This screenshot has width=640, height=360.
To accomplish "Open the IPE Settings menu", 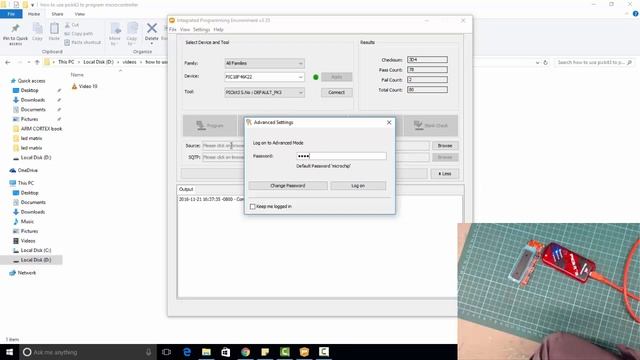I will tap(201, 30).
